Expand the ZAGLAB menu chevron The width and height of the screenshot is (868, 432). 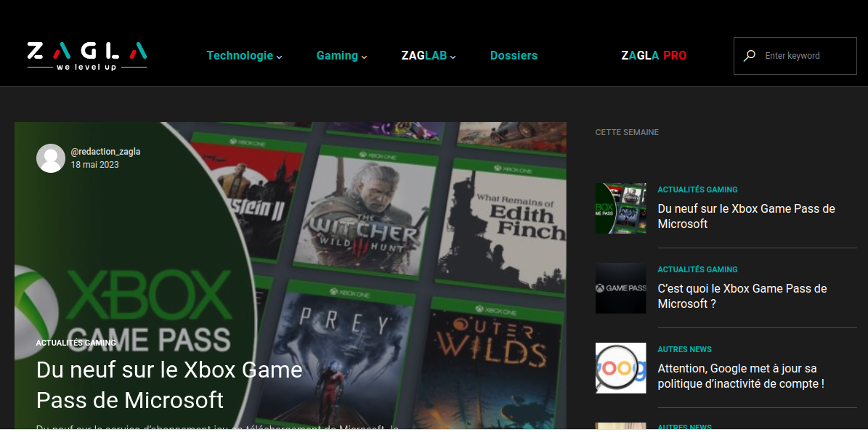coord(453,57)
